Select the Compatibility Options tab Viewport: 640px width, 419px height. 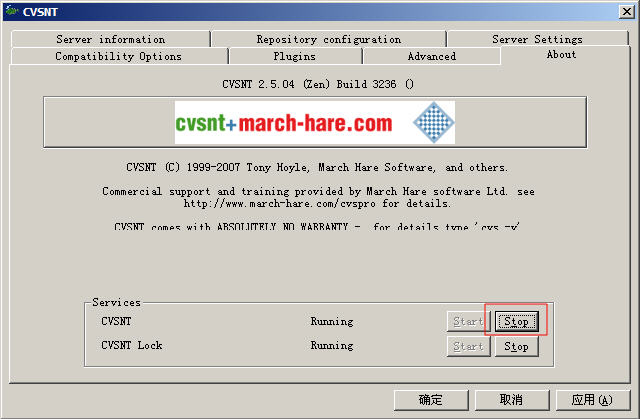(x=118, y=56)
